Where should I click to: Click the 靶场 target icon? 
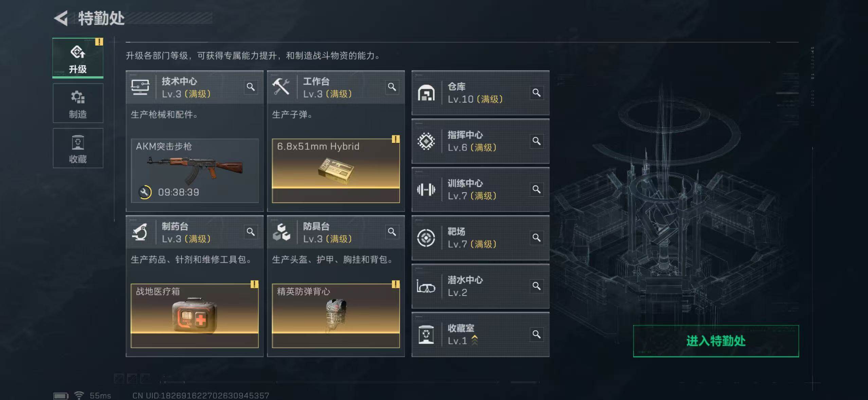coord(426,238)
